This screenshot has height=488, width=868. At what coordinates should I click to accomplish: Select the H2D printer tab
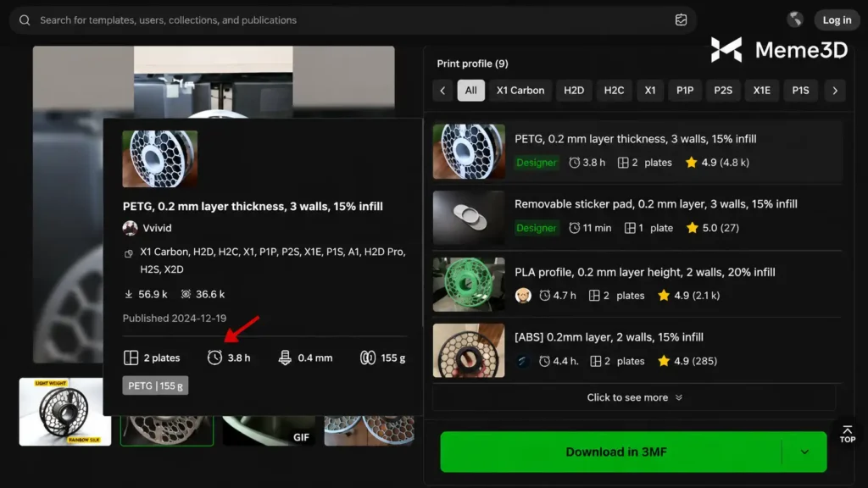tap(574, 90)
